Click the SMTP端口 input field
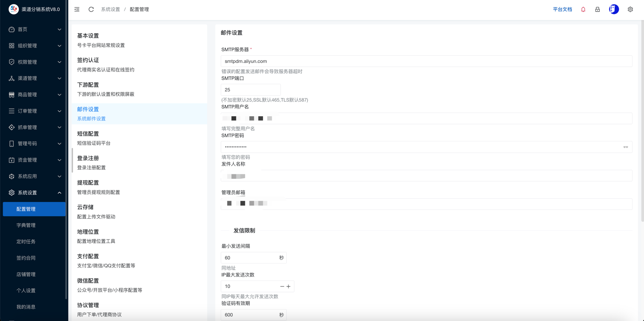This screenshot has height=321, width=644. tap(251, 90)
